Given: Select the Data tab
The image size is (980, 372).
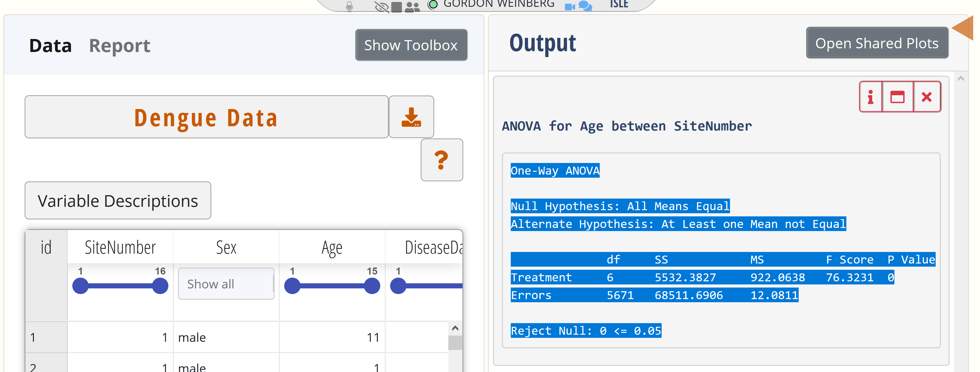Looking at the screenshot, I should click(50, 46).
